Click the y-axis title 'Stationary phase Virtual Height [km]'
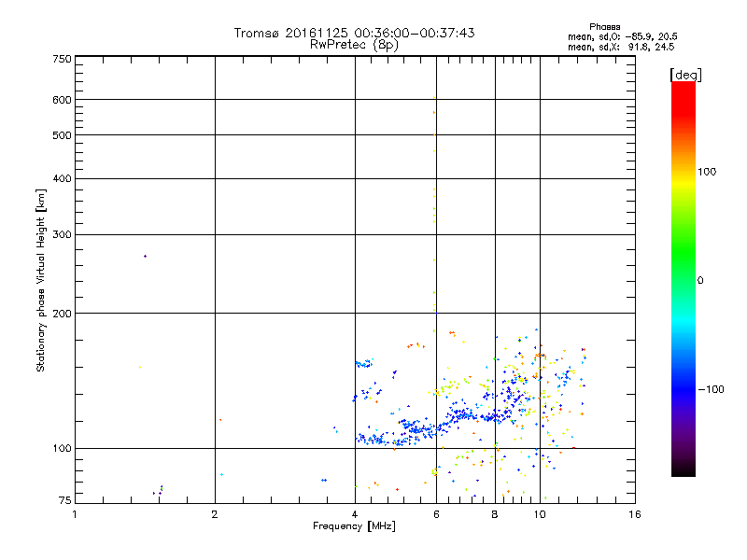 (x=41, y=280)
